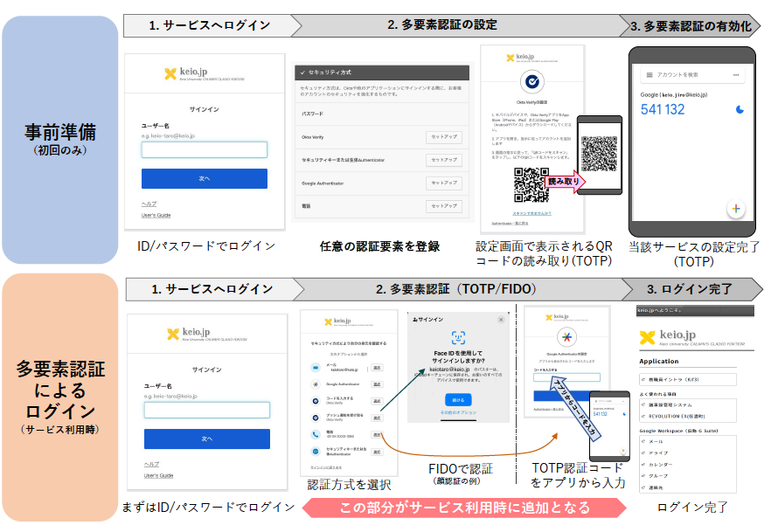Click the phone (電話) icon in the method list
Image resolution: width=771 pixels, height=532 pixels.
tap(314, 434)
